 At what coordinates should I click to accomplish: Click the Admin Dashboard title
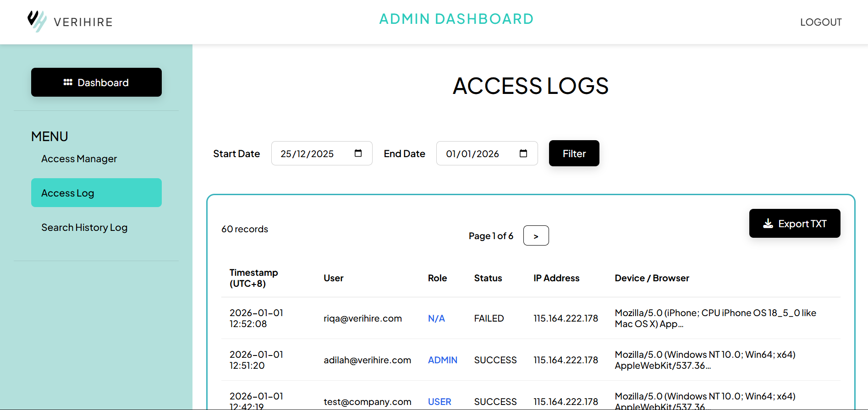[456, 19]
